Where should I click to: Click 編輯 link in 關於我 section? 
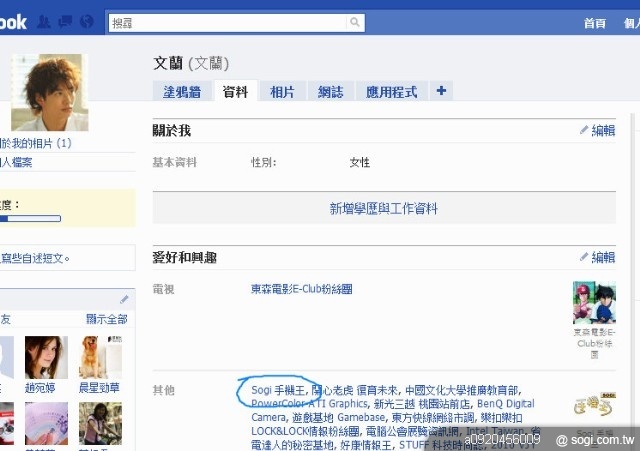click(x=603, y=131)
